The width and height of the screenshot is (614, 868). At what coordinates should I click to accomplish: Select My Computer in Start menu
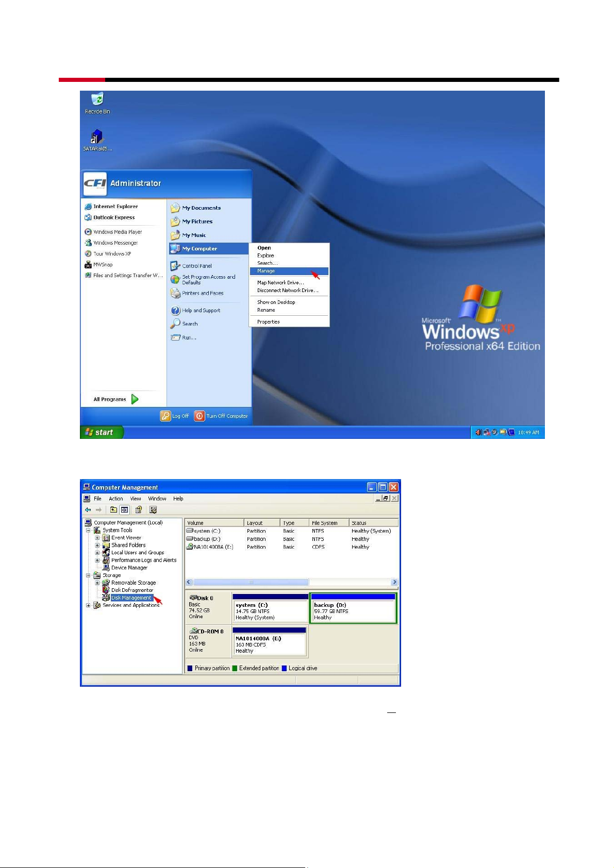tap(209, 249)
